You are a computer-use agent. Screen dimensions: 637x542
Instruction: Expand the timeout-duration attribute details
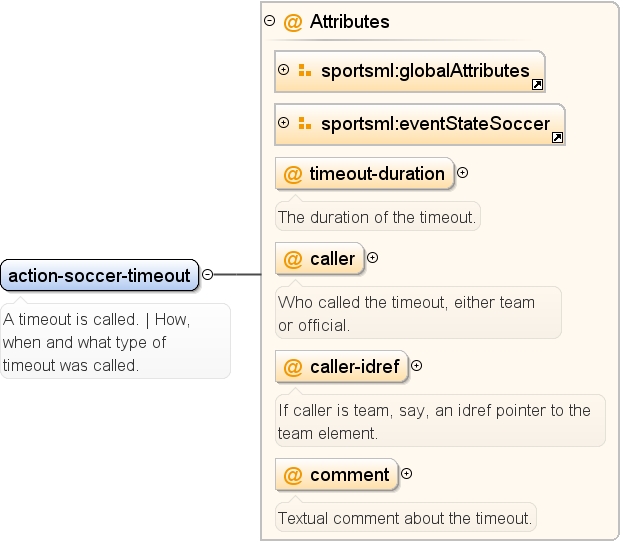click(462, 173)
